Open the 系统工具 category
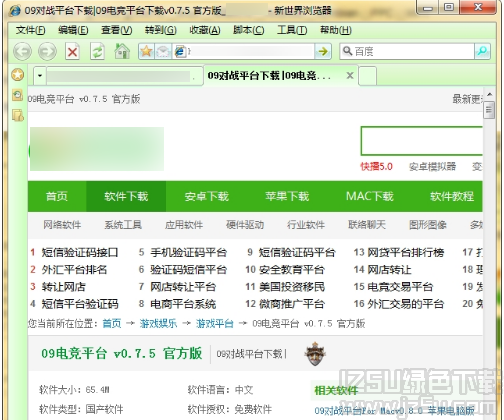The image size is (504, 420). (x=123, y=225)
